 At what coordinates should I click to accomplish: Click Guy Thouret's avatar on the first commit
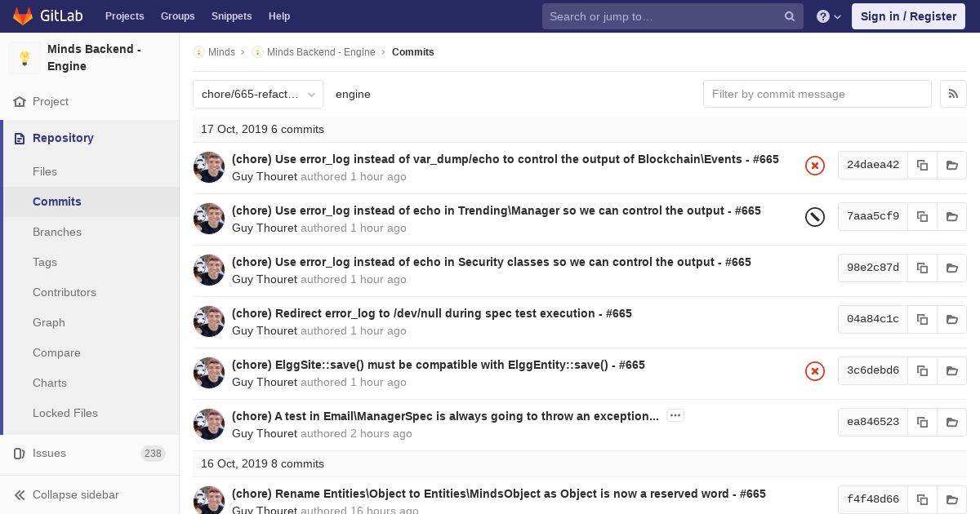pos(209,167)
